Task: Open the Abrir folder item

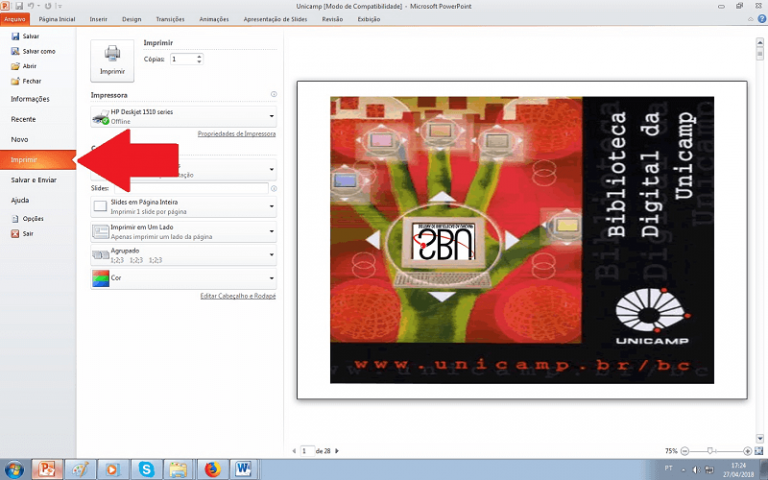Action: point(15,66)
